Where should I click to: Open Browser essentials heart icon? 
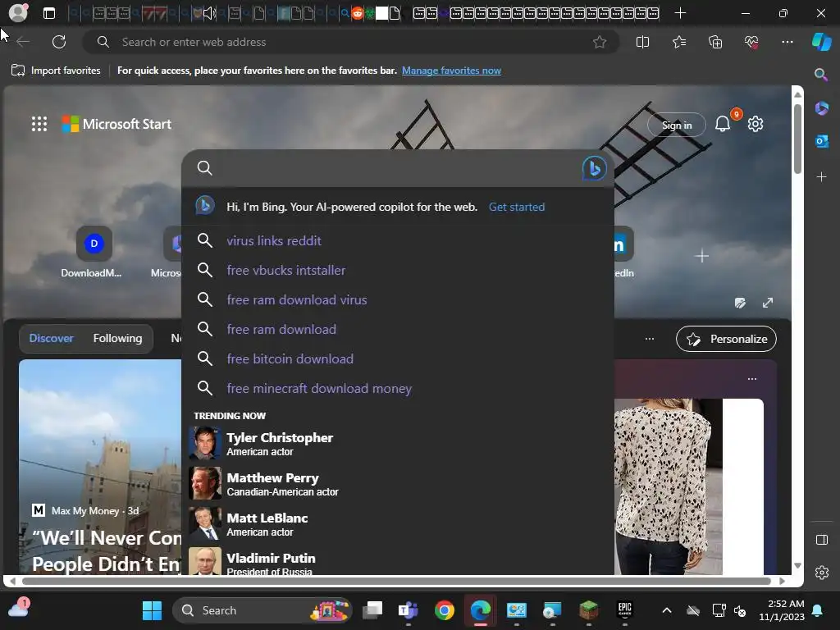751,42
